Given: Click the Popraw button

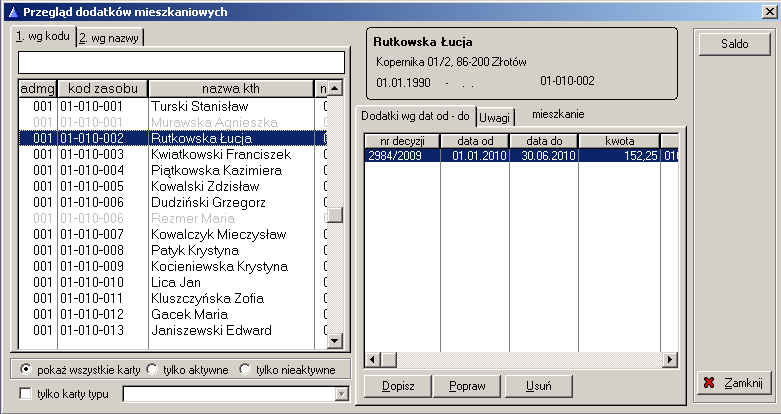Looking at the screenshot, I should tap(467, 386).
